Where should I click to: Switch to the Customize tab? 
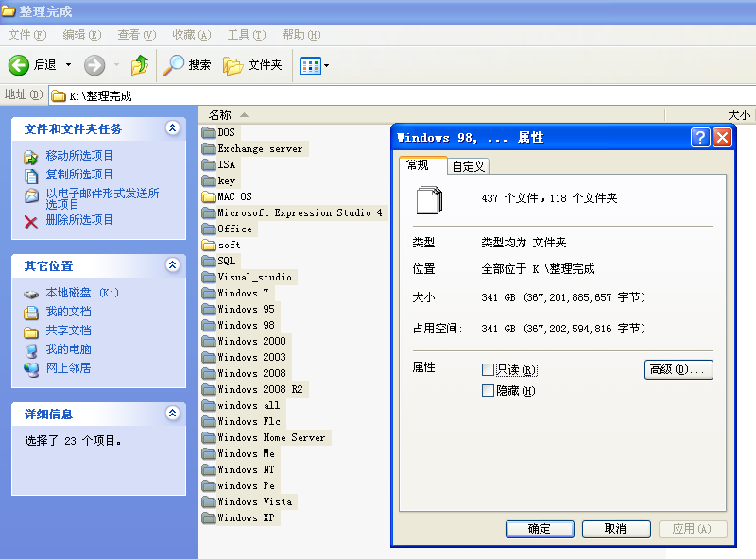pyautogui.click(x=468, y=167)
